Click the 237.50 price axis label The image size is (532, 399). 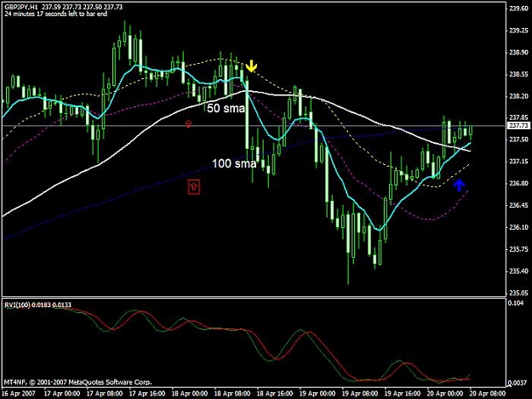(518, 140)
